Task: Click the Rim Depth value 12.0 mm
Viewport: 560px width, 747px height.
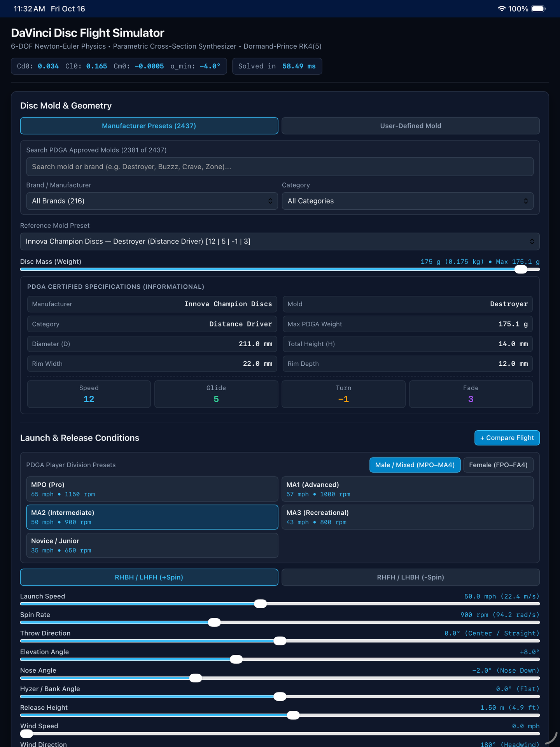Action: pos(513,364)
